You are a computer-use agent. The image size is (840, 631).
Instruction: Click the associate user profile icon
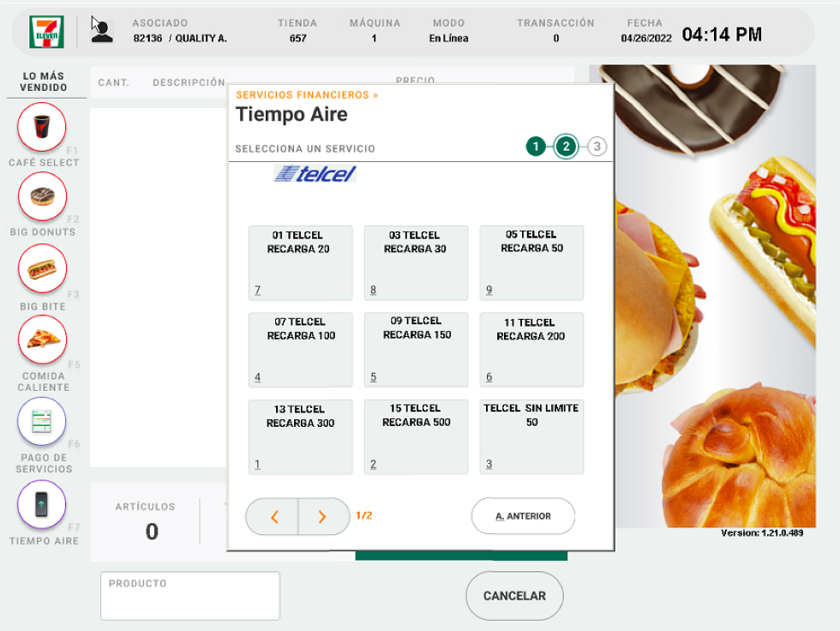tap(102, 31)
